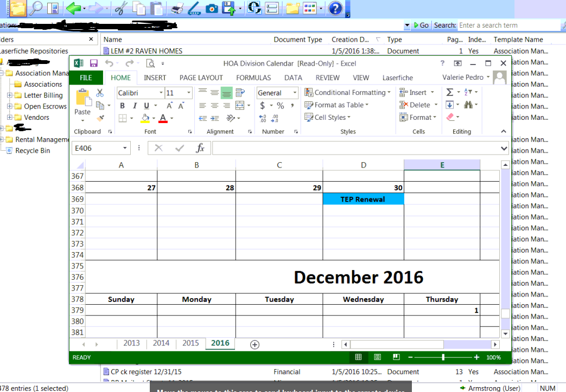Toggle Wrap Text
The height and width of the screenshot is (392, 566).
pos(240,93)
